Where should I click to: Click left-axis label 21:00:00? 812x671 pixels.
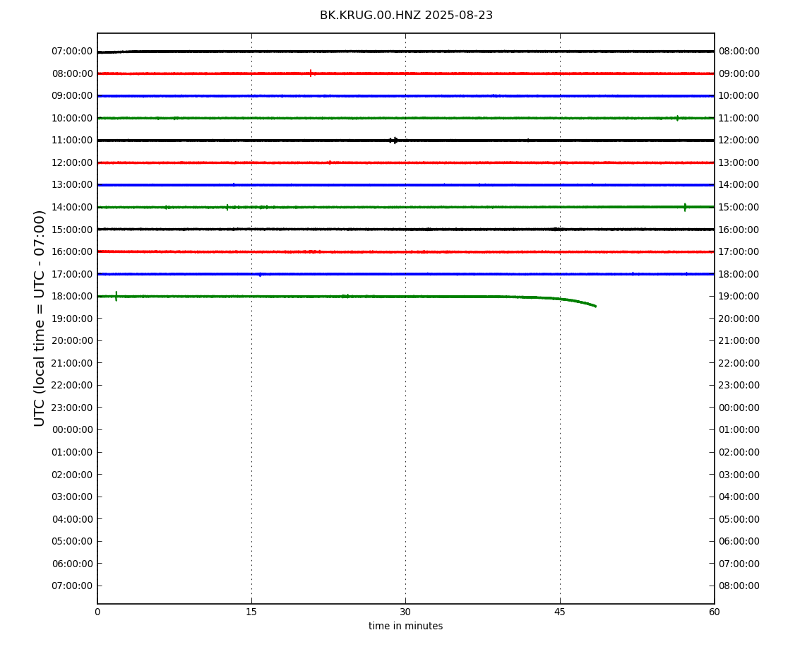[x=73, y=363]
